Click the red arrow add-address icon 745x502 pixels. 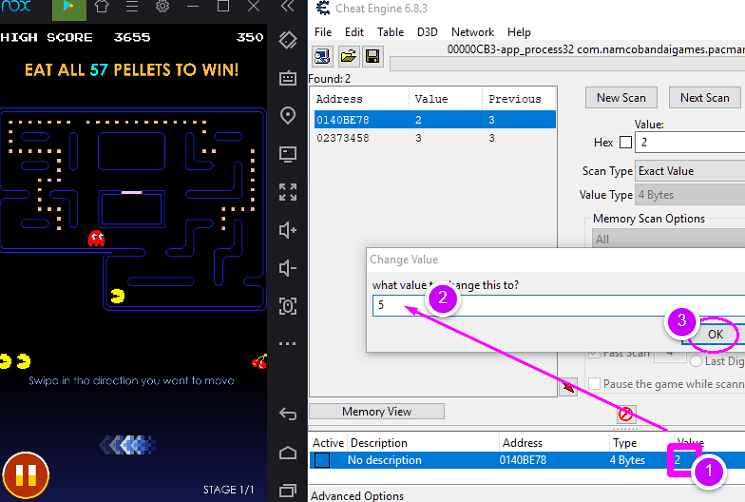coord(568,387)
